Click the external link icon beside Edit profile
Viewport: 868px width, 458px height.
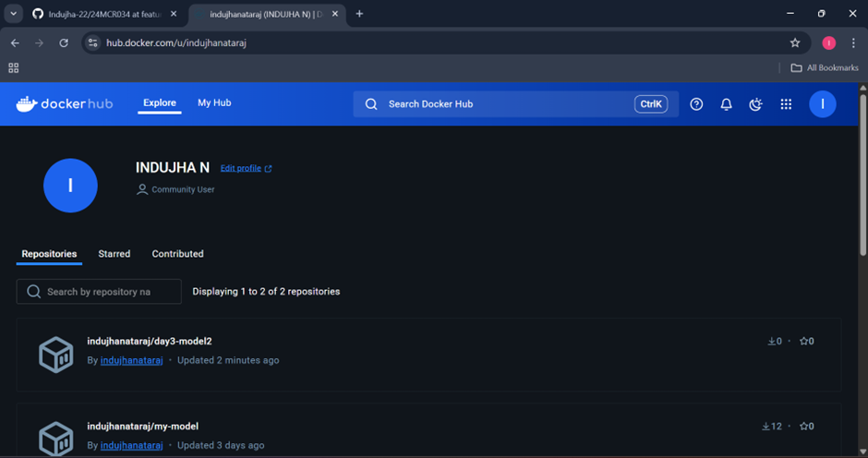pos(269,168)
